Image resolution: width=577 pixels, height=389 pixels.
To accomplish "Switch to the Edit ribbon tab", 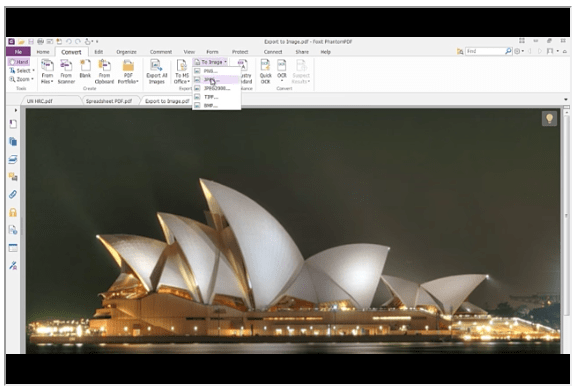I will (x=99, y=52).
